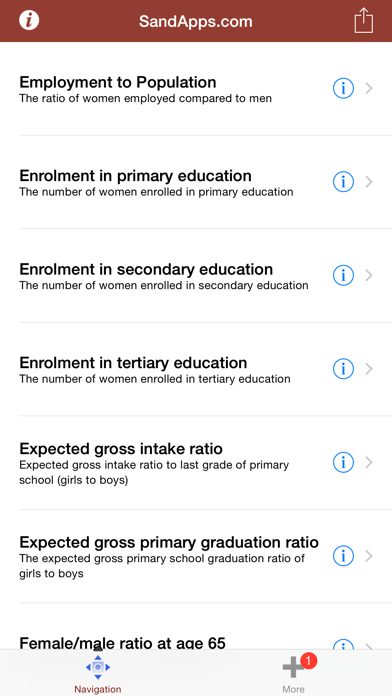Show info for Expected gross primary graduation ratio
The height and width of the screenshot is (696, 392).
(343, 556)
